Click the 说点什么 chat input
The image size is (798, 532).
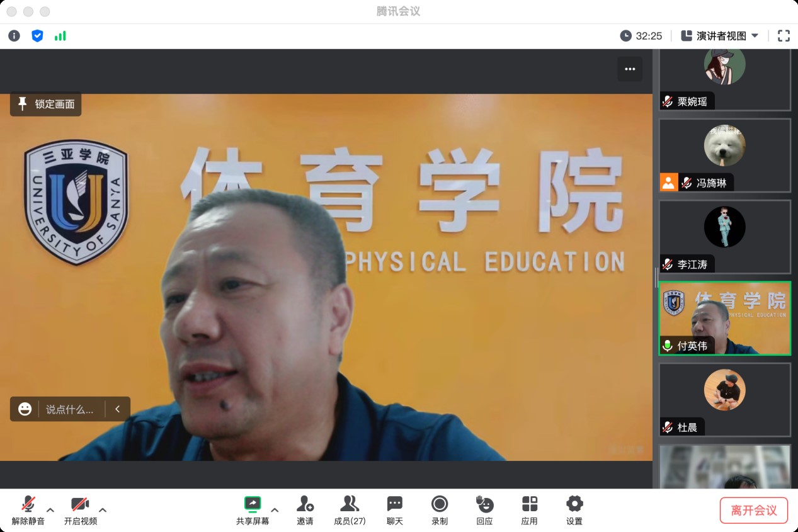(69, 409)
